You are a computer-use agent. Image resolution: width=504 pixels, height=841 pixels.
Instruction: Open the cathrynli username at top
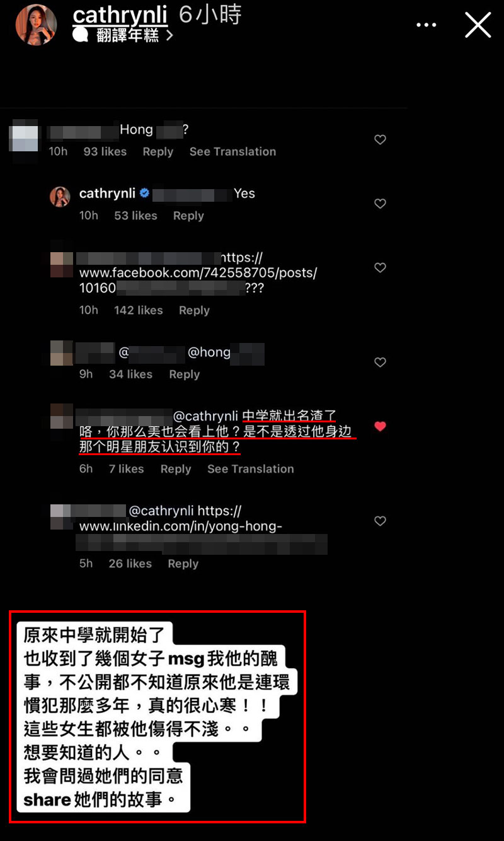119,15
